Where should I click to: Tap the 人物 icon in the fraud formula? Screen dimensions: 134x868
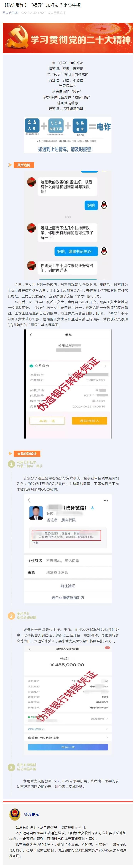click(x=32, y=126)
